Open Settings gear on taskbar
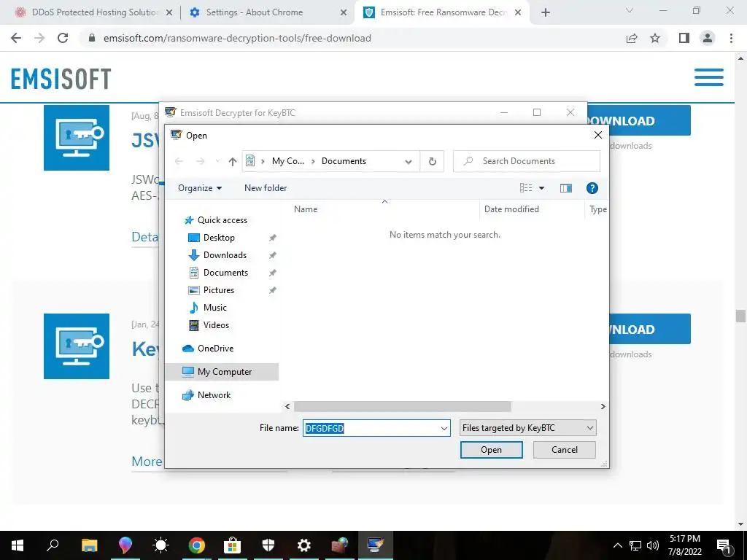 304,545
